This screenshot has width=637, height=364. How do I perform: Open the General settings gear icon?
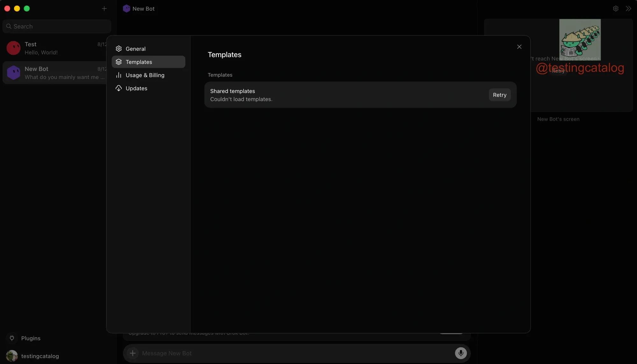tap(119, 49)
